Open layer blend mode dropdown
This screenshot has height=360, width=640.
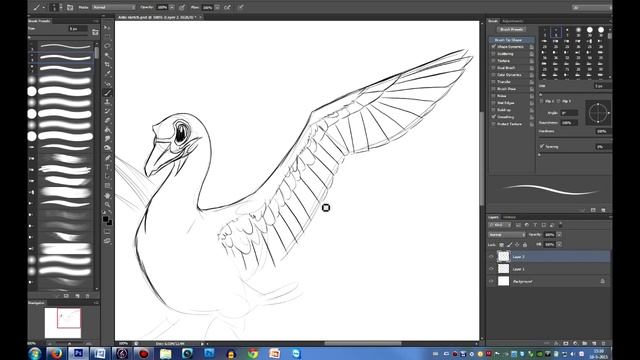click(507, 235)
